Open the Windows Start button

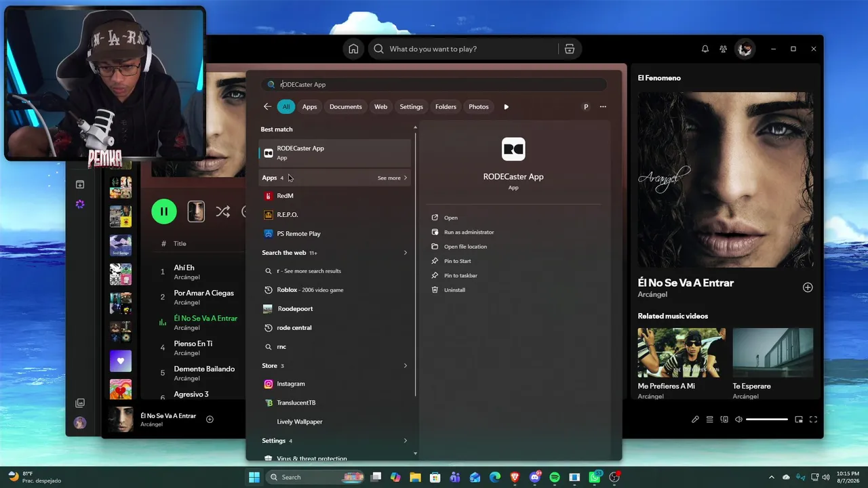(254, 477)
